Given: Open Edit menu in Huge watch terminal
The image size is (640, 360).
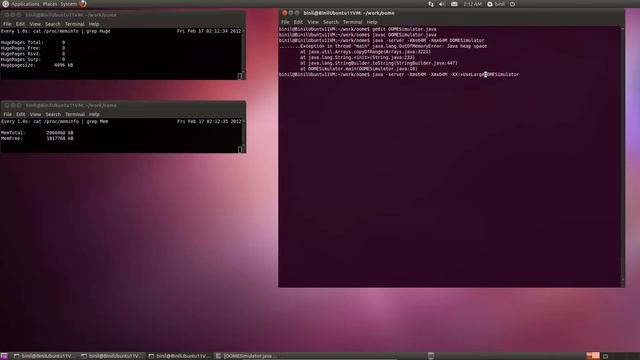Looking at the screenshot, I should pos(20,24).
